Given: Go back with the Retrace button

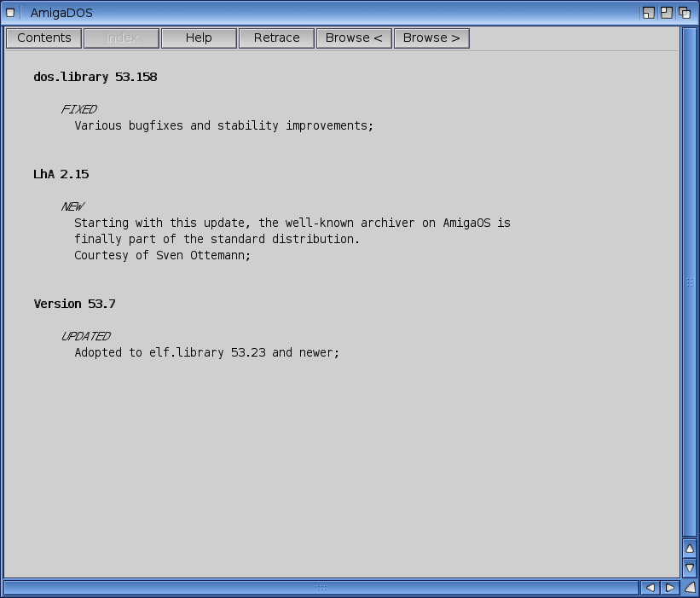Looking at the screenshot, I should [276, 38].
